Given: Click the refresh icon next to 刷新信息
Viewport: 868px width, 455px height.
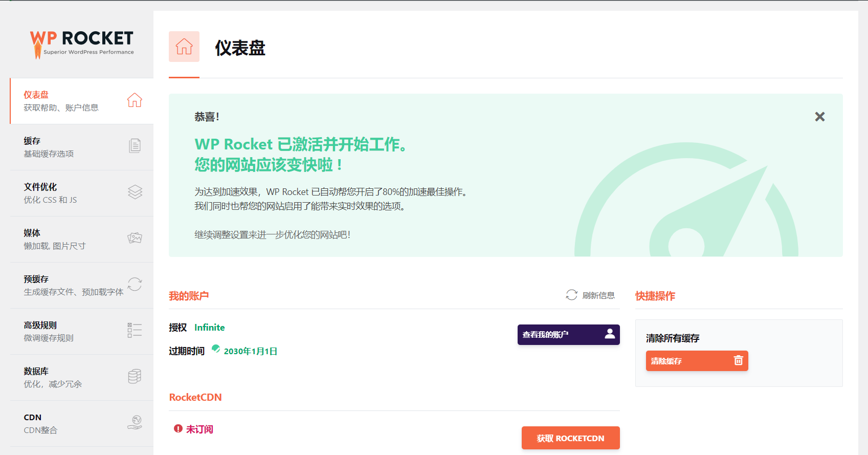Looking at the screenshot, I should [x=571, y=295].
